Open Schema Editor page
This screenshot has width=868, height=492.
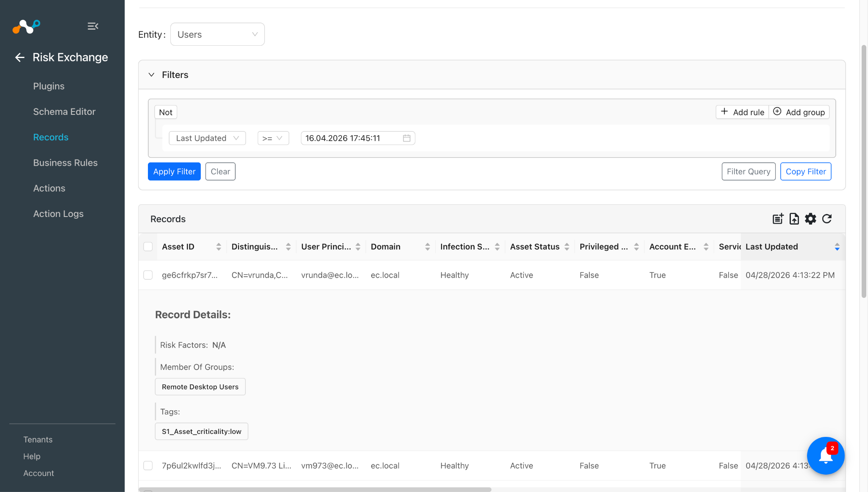(x=64, y=111)
